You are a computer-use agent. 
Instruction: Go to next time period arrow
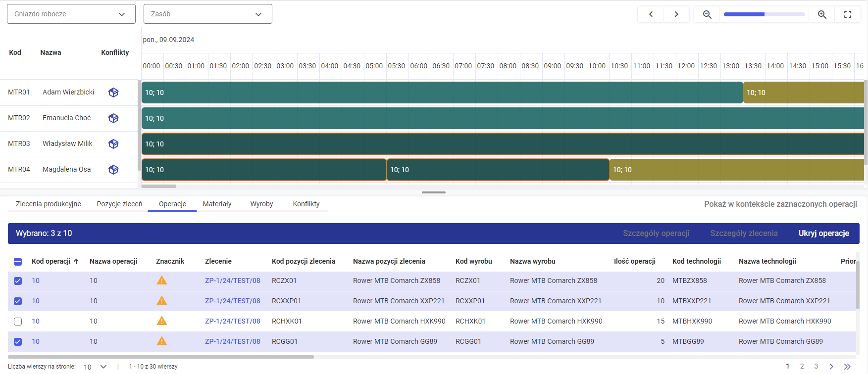point(676,14)
